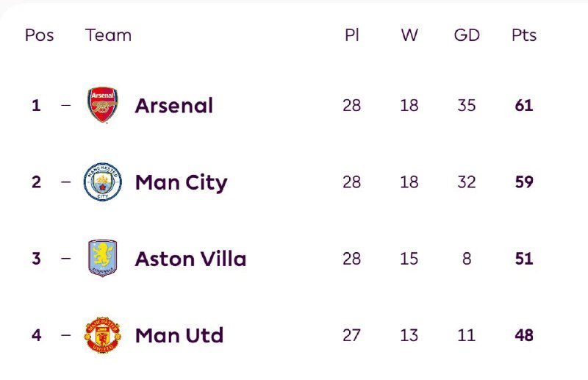Click Man Utd's position movement dash
This screenshot has width=588, height=380.
[x=66, y=335]
